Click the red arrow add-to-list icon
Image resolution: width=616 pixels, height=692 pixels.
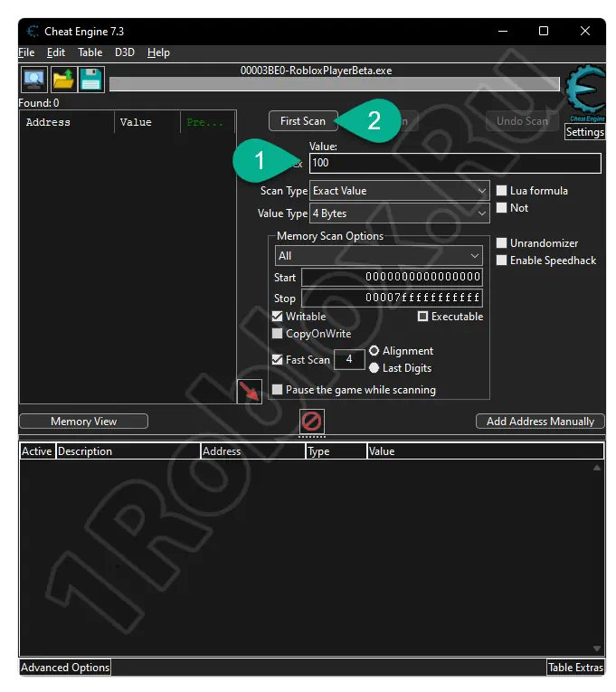click(x=250, y=392)
